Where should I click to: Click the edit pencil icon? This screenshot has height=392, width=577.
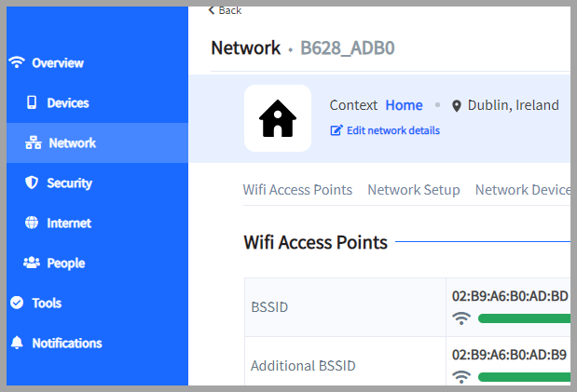[x=337, y=130]
